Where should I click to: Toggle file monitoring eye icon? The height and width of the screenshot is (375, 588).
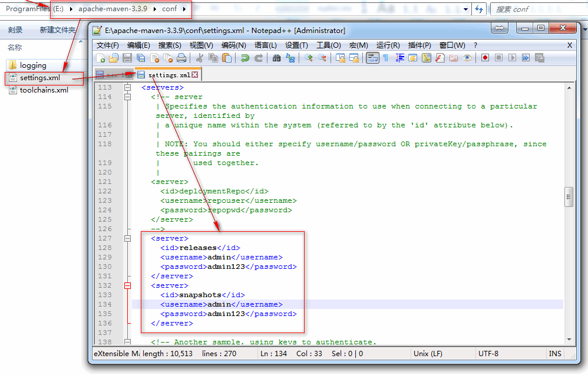pyautogui.click(x=467, y=58)
